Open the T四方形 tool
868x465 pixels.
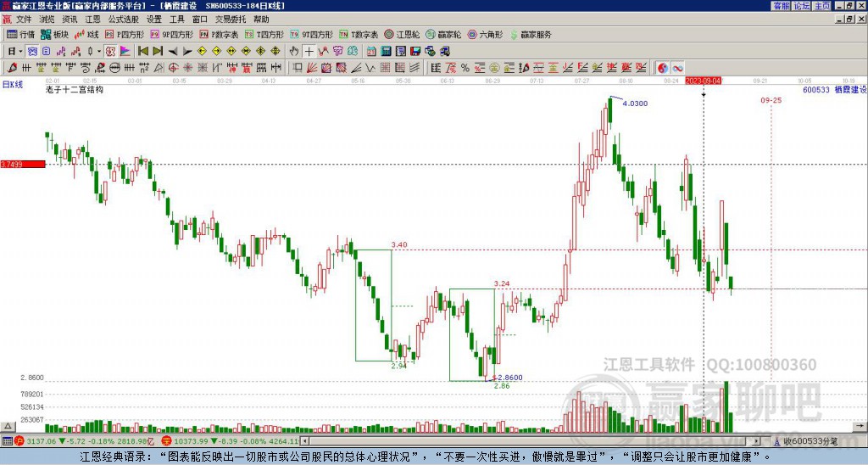(264, 34)
